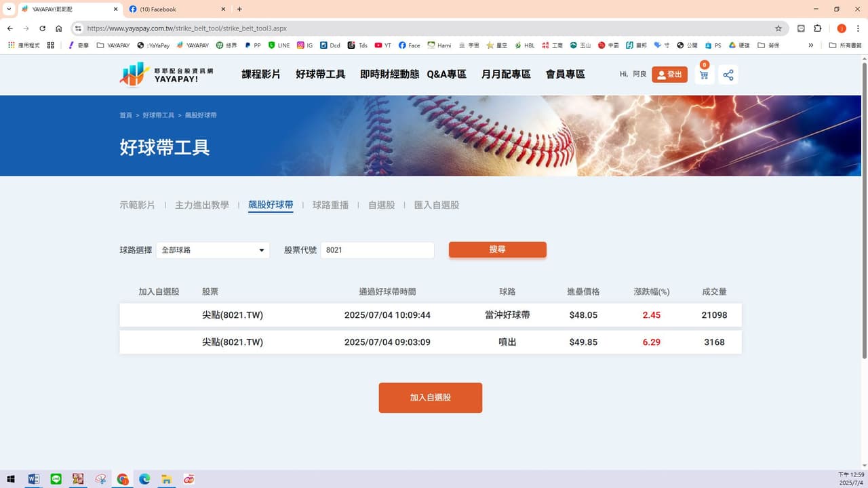868x488 pixels.
Task: Open 月月配專區 menu
Action: click(506, 75)
